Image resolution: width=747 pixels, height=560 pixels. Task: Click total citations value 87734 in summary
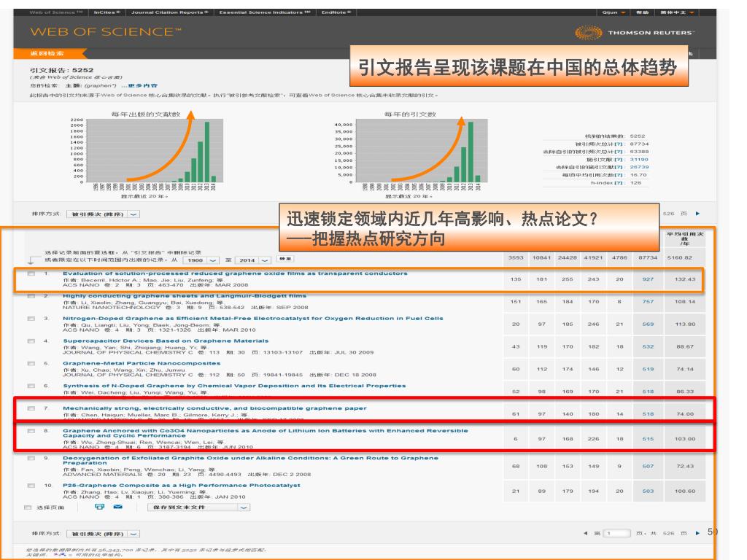coord(639,144)
